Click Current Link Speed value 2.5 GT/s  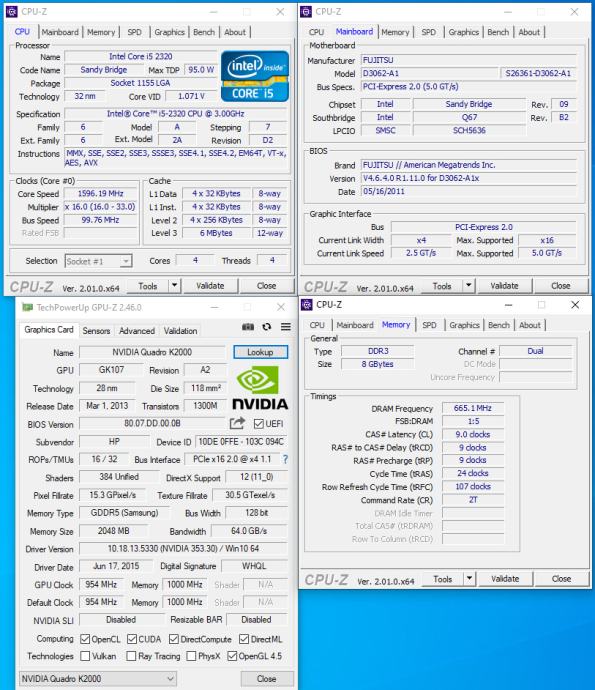[421, 253]
